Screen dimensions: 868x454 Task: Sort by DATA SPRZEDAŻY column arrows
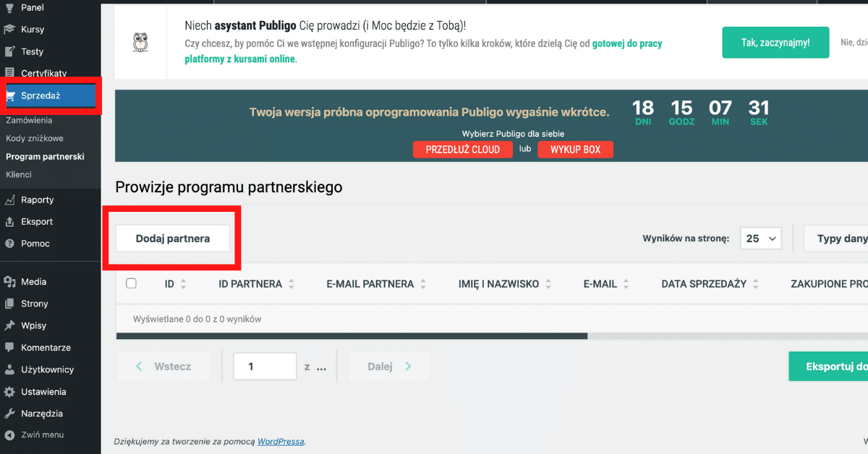pos(755,284)
